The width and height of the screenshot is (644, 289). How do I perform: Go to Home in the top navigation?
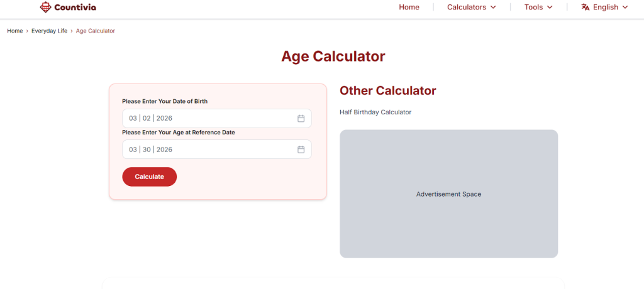(409, 8)
